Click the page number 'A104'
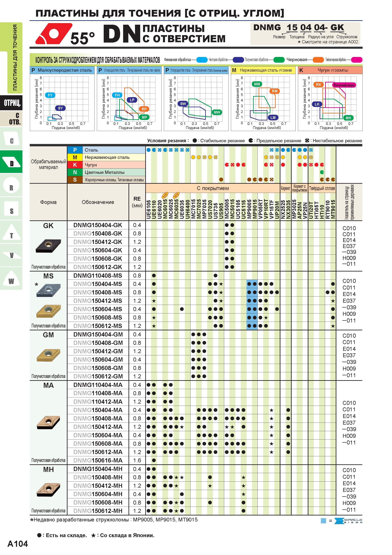The width and height of the screenshot is (392, 555). [18, 544]
